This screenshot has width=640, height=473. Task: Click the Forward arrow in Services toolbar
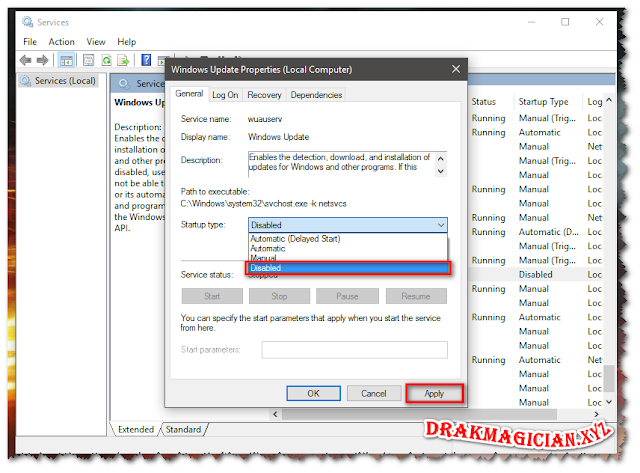click(x=42, y=60)
